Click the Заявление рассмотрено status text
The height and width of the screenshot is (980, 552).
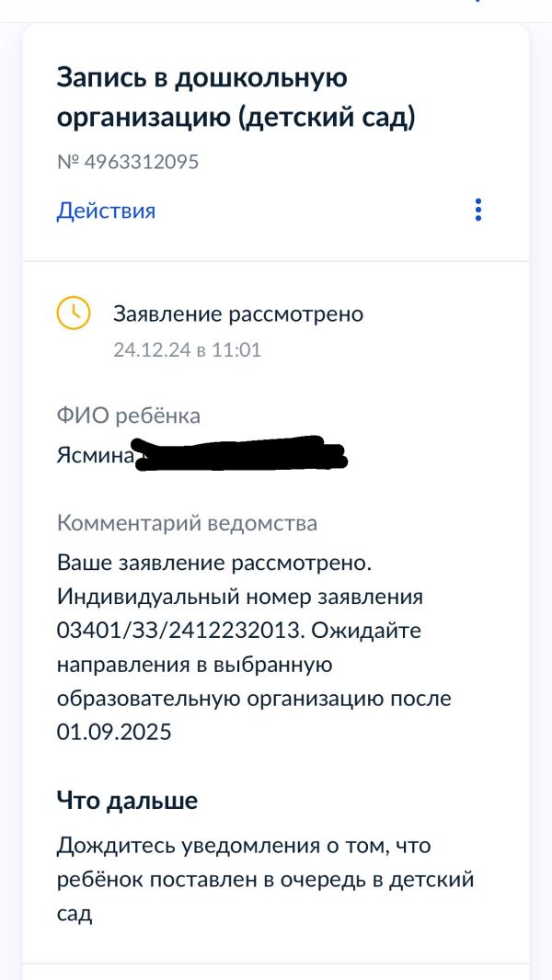pos(238,314)
